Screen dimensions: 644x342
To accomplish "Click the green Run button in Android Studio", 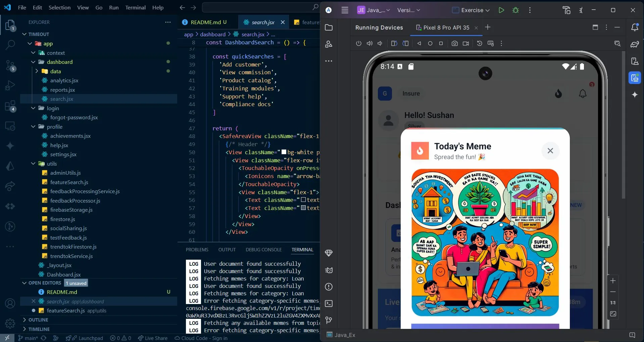I will pyautogui.click(x=501, y=10).
